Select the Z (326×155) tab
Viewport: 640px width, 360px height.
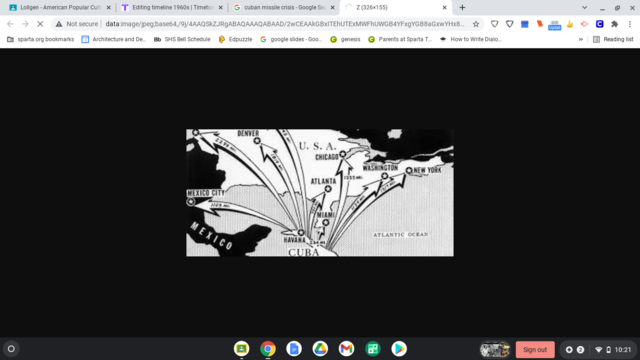pyautogui.click(x=395, y=7)
